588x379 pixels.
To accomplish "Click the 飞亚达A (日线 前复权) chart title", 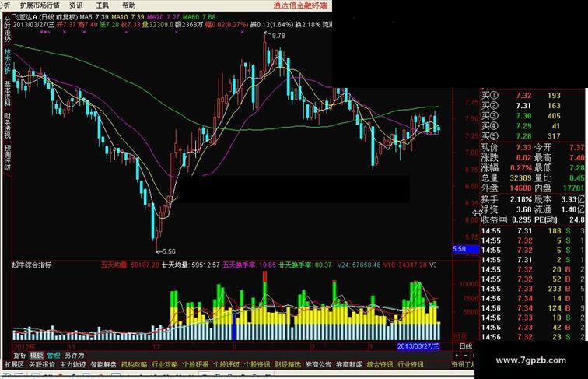I will [45, 17].
